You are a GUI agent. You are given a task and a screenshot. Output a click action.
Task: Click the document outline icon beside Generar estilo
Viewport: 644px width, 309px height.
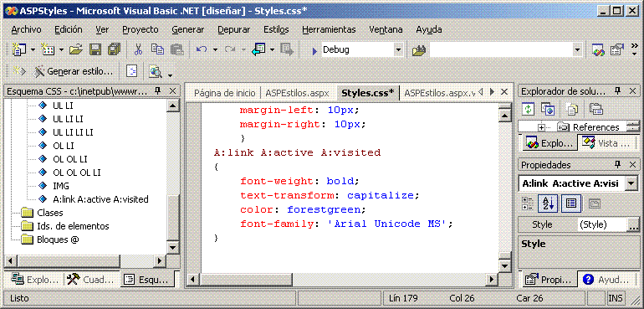[x=131, y=71]
